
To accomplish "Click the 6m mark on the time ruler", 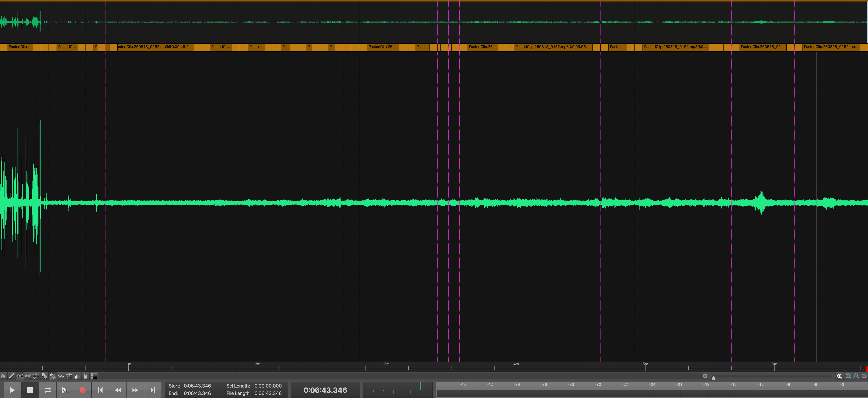I will coord(774,364).
